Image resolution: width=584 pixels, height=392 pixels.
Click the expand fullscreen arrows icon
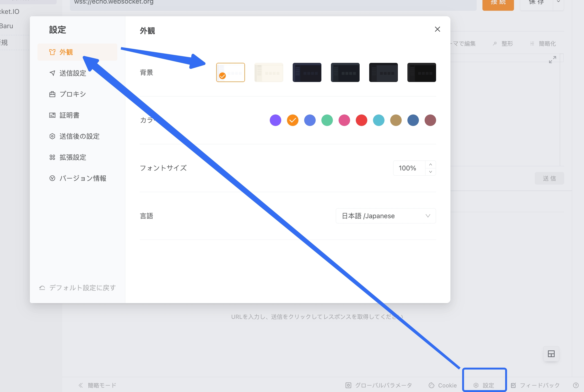point(552,60)
